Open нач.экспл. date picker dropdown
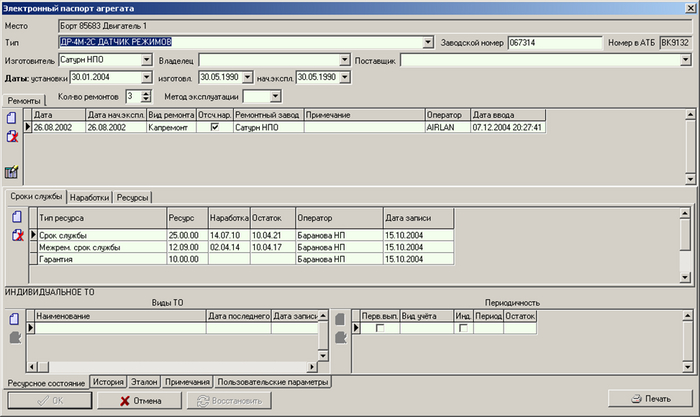The height and width of the screenshot is (417, 700). pyautogui.click(x=345, y=77)
